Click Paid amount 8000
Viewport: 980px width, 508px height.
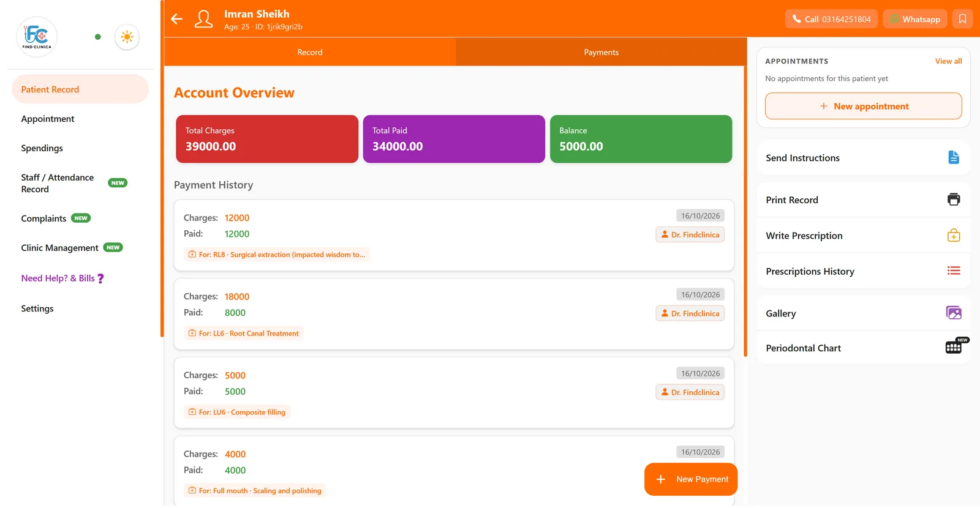[x=235, y=313]
